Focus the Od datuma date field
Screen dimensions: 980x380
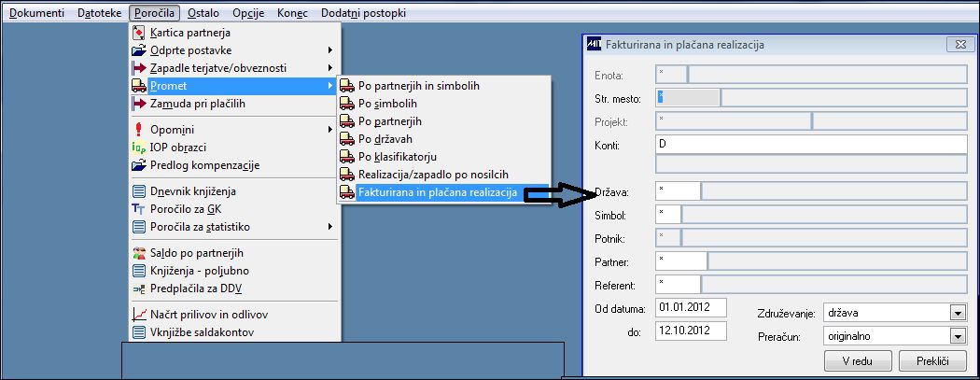click(x=692, y=307)
